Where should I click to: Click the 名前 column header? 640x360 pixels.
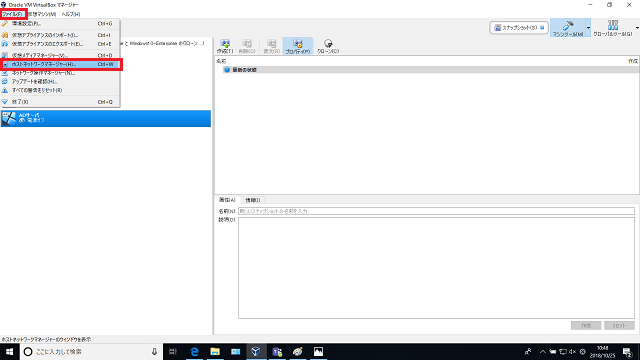click(x=221, y=61)
